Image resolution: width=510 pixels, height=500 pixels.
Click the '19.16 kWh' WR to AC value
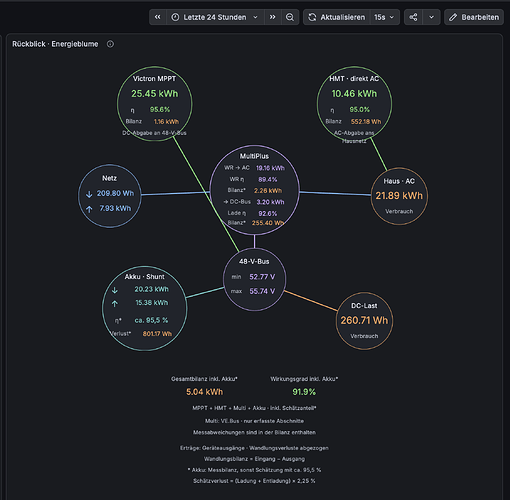click(x=270, y=168)
